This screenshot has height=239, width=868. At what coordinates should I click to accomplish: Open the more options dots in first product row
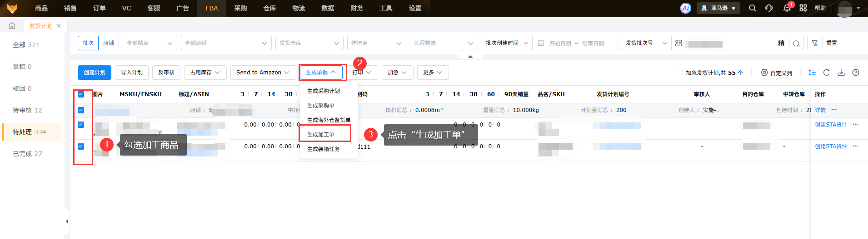[855, 124]
